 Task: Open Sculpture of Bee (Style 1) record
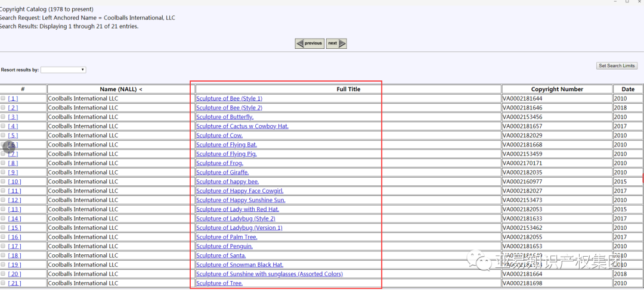point(229,98)
